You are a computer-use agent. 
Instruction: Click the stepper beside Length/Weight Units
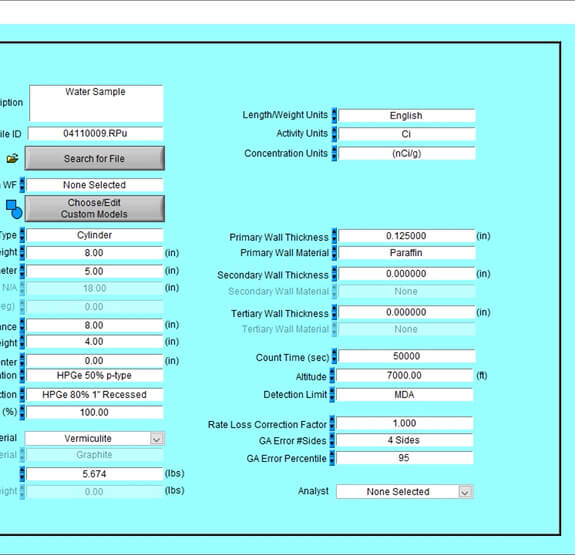(334, 115)
